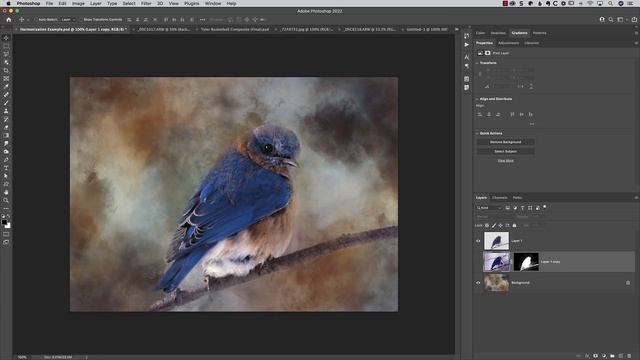Open the Properties panel flyout menu
The height and width of the screenshot is (360, 640).
tap(636, 43)
